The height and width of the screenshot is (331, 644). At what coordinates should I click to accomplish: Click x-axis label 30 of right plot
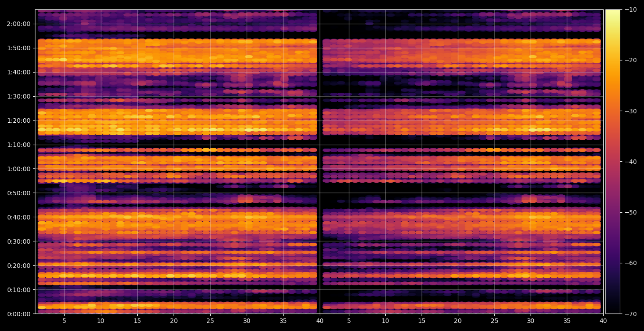(531, 321)
